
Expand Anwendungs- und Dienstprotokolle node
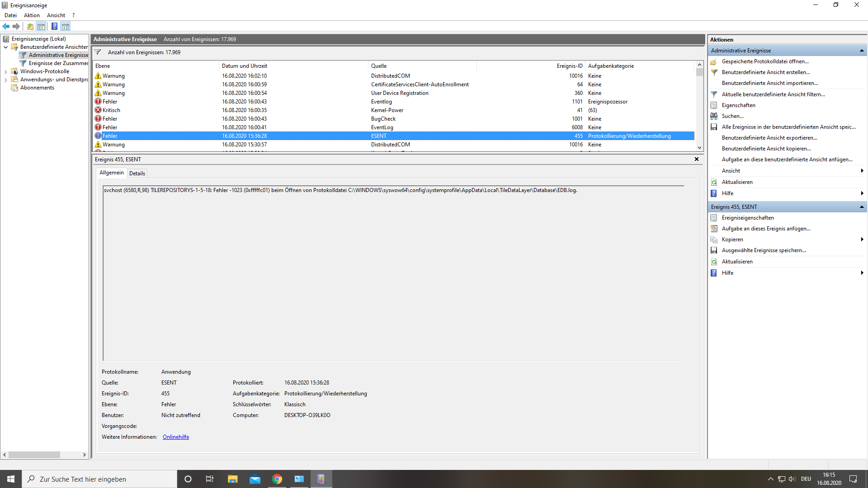5,80
